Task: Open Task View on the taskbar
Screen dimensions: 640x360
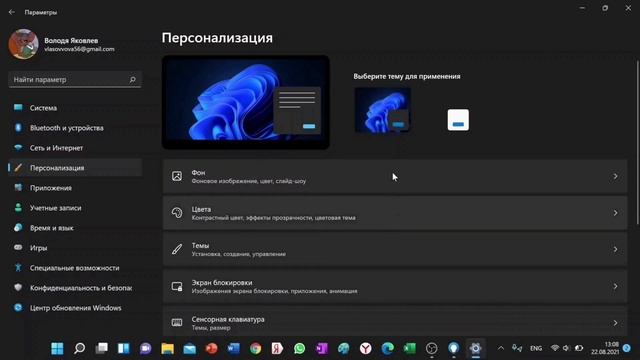Action: (x=101, y=348)
